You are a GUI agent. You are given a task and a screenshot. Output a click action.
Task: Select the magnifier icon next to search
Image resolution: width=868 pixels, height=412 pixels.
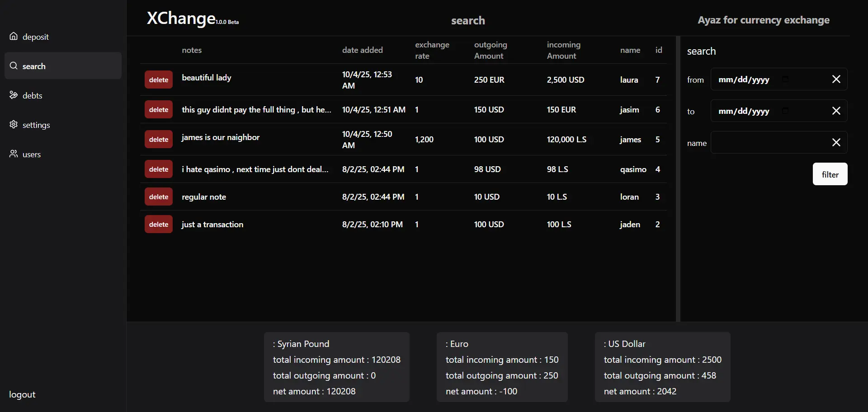click(13, 66)
